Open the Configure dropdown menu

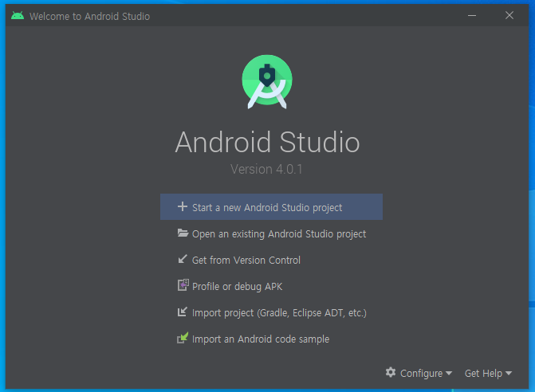click(419, 373)
